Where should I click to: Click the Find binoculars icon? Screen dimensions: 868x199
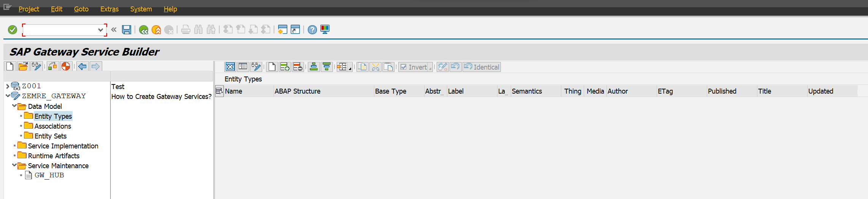tap(198, 30)
